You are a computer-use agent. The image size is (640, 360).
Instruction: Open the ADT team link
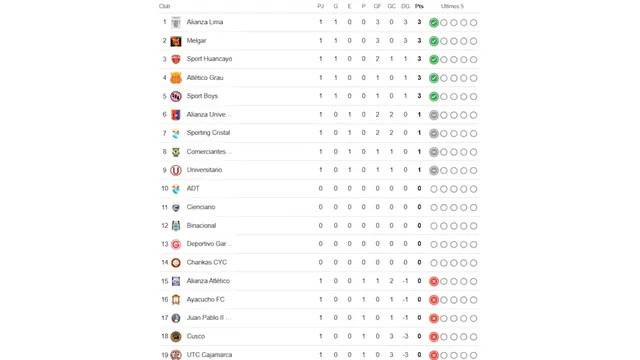pos(193,188)
